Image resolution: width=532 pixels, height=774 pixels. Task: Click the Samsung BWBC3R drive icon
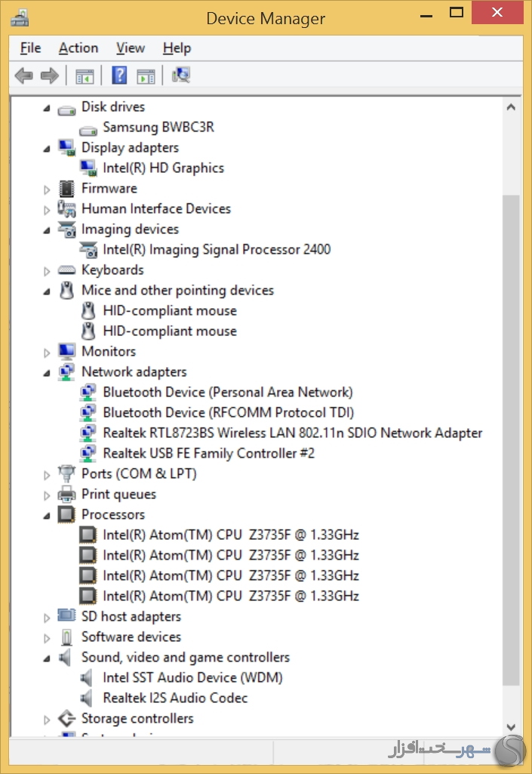click(x=88, y=130)
